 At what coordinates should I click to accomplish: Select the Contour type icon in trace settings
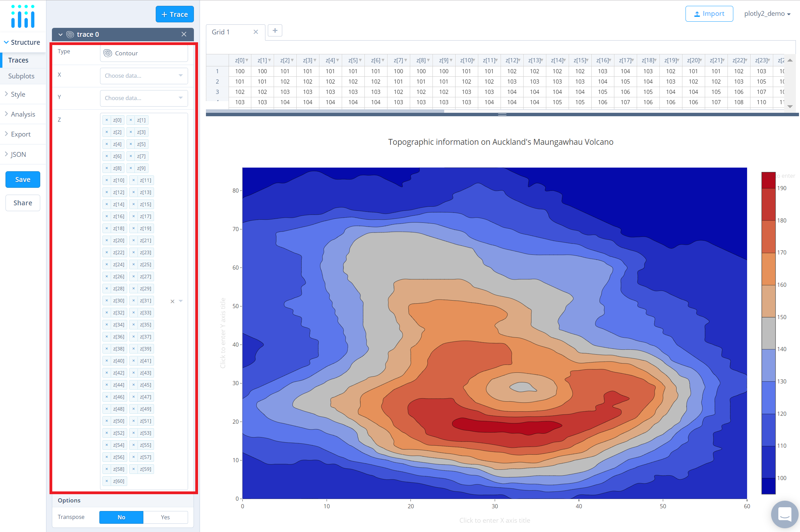click(108, 53)
